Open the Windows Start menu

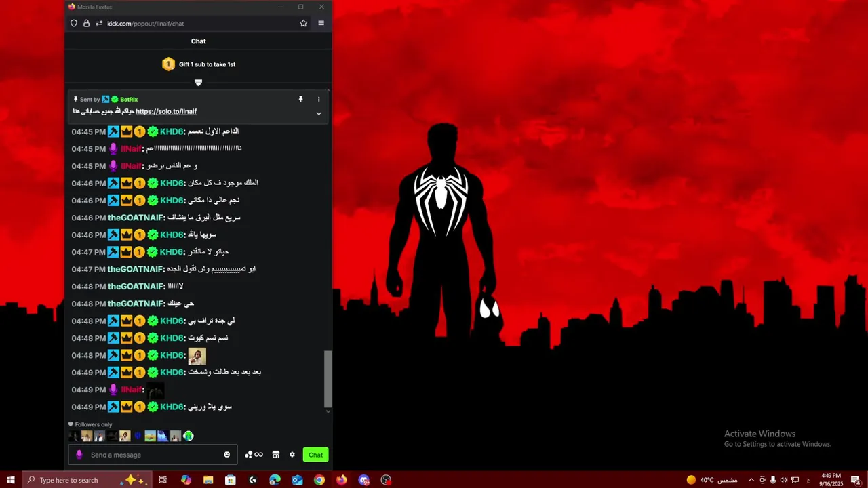click(11, 480)
